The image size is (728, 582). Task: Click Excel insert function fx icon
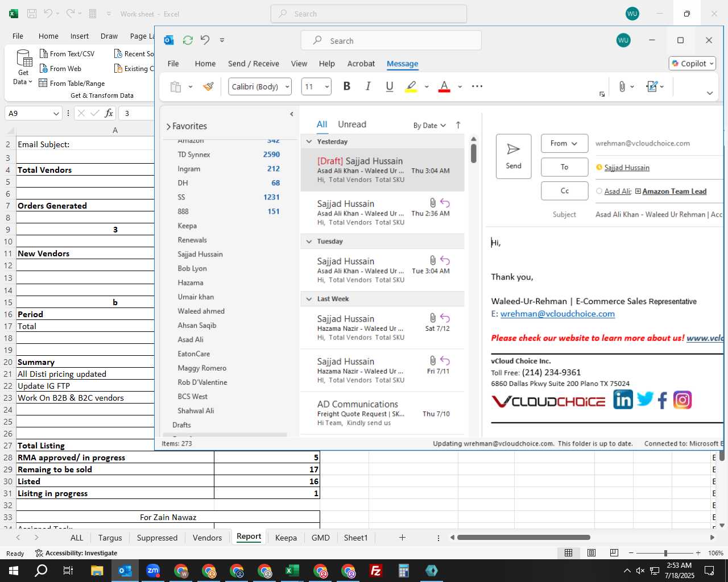click(109, 113)
